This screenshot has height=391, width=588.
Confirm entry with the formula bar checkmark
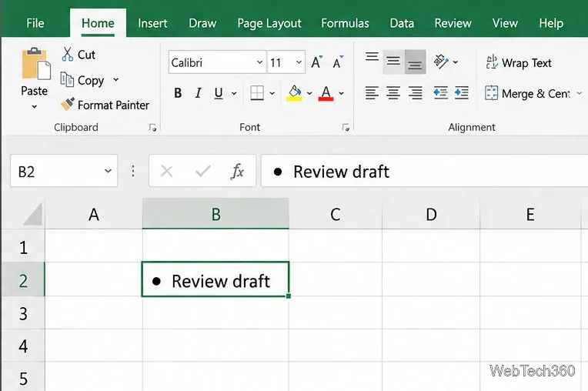pyautogui.click(x=203, y=172)
